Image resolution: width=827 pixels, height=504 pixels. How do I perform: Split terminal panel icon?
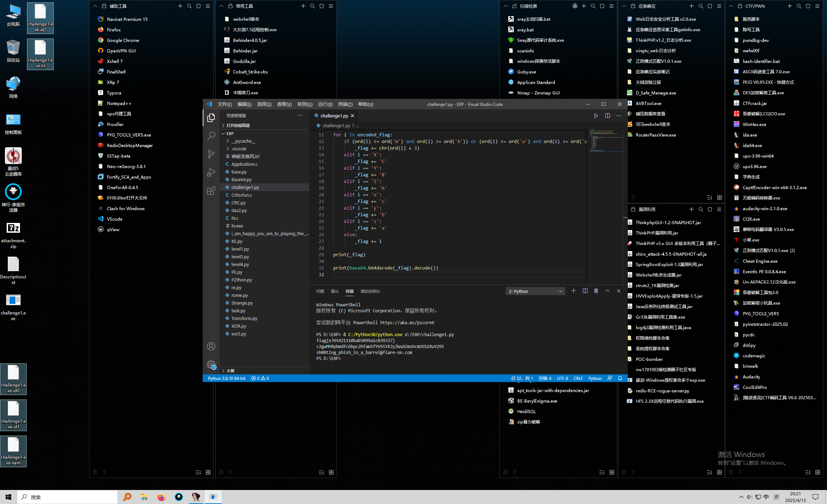[x=585, y=291]
